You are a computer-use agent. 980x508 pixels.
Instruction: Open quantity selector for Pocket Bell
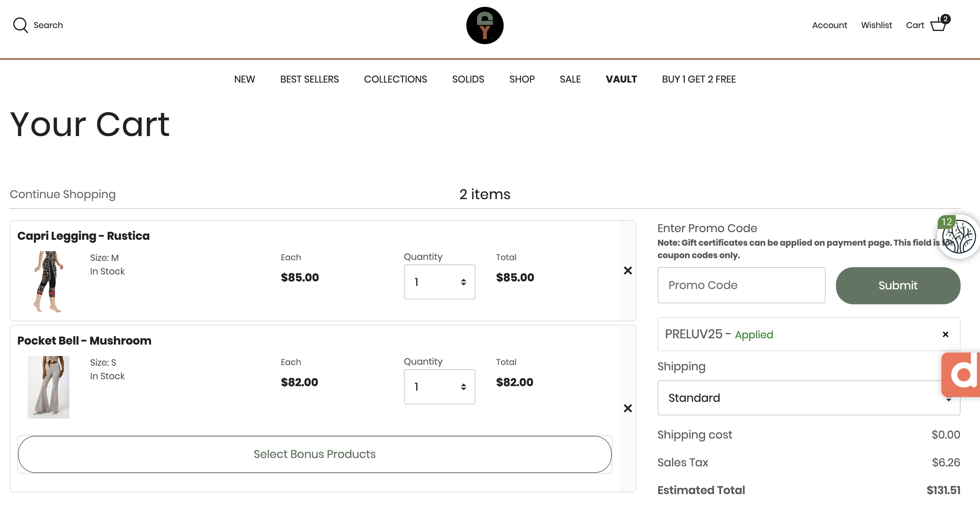(x=439, y=387)
